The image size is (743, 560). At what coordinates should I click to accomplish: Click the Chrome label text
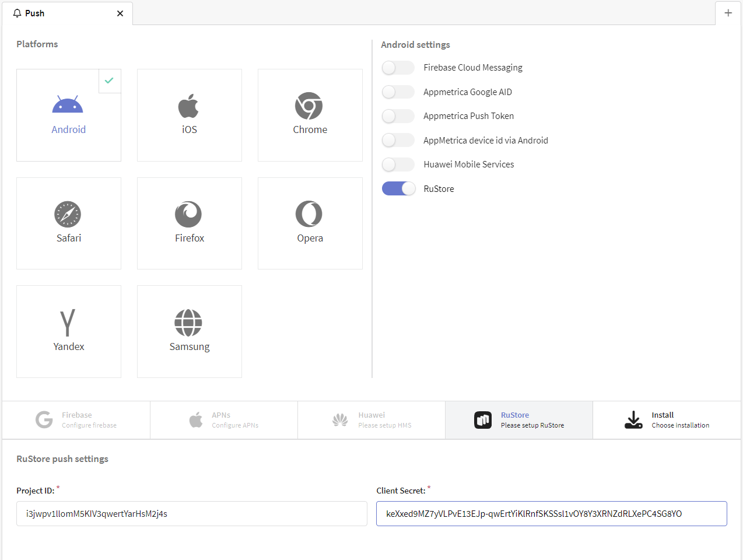tap(310, 129)
